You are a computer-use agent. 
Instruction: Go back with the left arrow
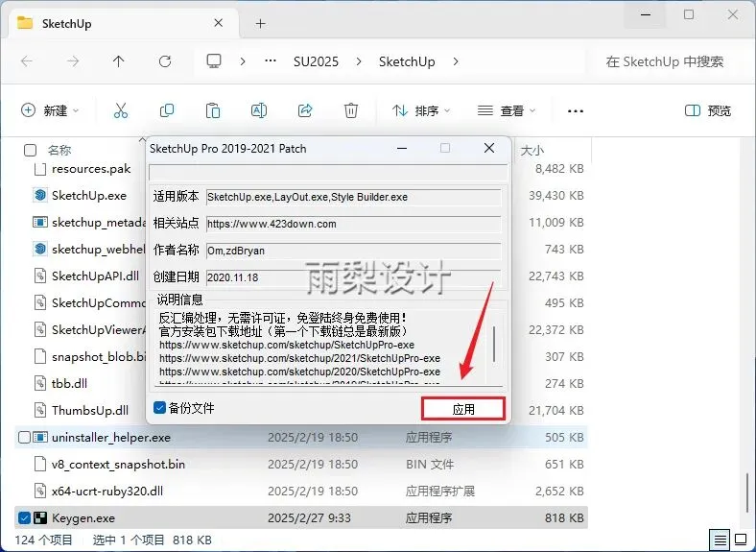pos(27,61)
